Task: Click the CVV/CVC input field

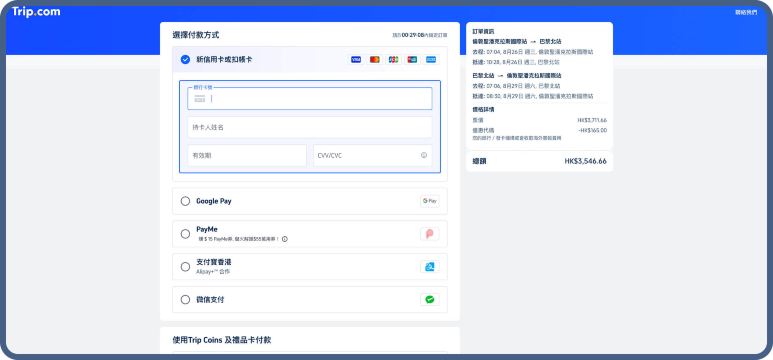Action: click(x=373, y=155)
